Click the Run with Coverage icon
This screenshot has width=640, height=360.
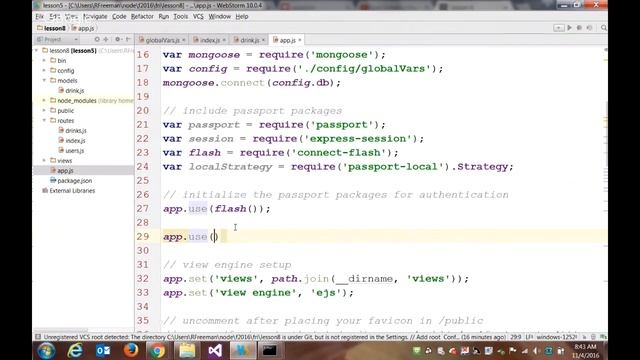pyautogui.click(x=589, y=28)
